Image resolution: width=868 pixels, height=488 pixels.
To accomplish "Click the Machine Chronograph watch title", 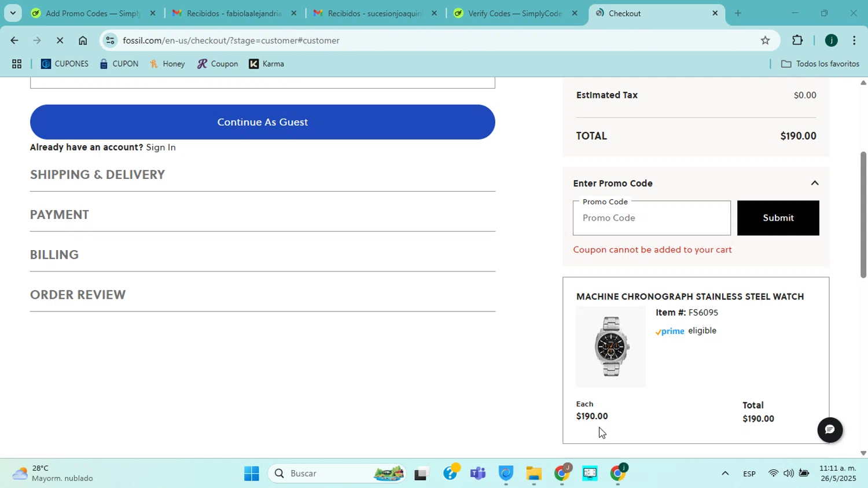I will [x=690, y=296].
